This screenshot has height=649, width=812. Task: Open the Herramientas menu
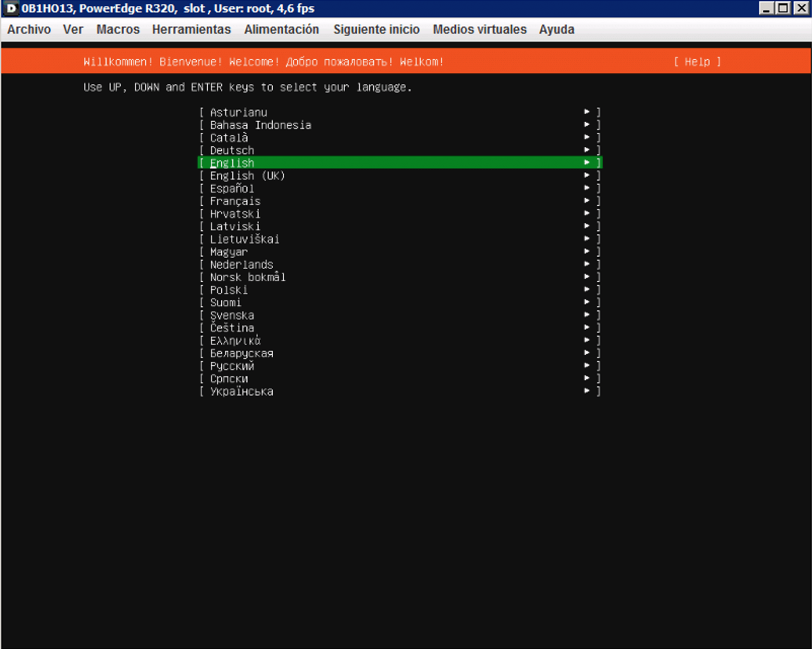191,30
